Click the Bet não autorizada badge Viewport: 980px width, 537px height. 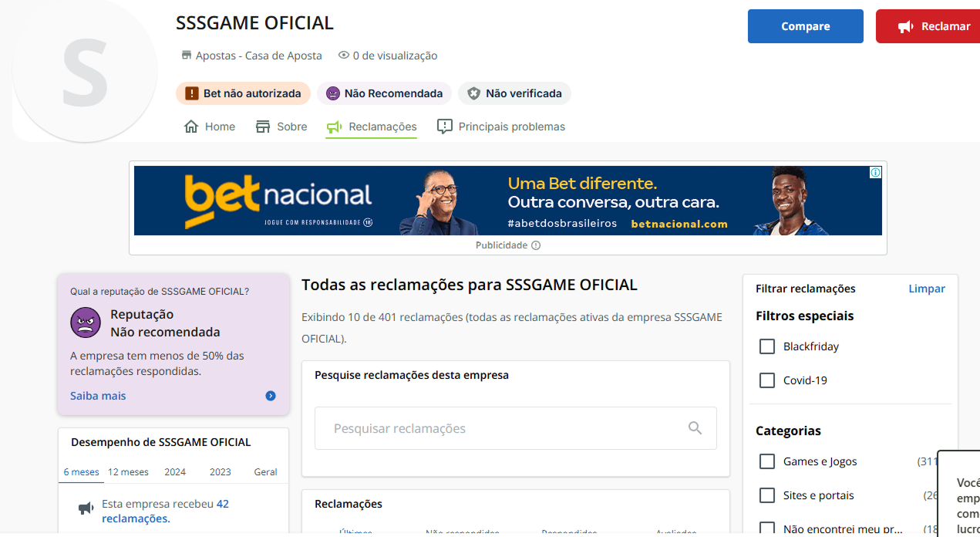[x=243, y=93]
